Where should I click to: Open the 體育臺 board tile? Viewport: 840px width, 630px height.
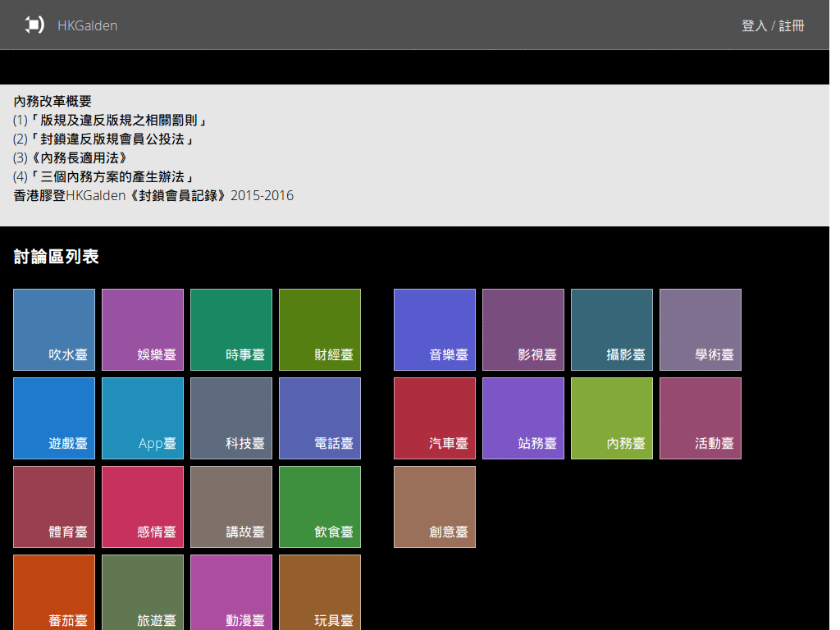[54, 507]
